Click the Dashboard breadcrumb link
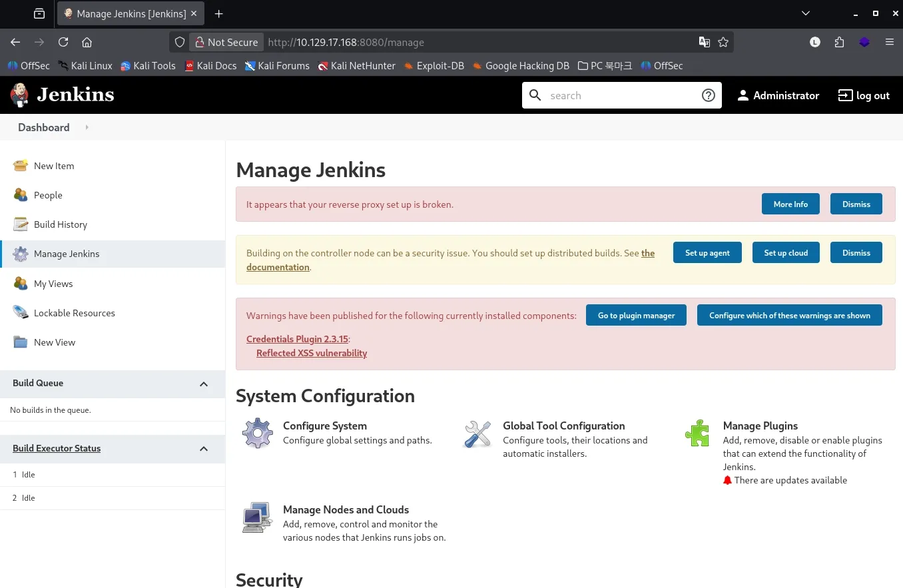Image resolution: width=903 pixels, height=588 pixels. click(x=44, y=127)
